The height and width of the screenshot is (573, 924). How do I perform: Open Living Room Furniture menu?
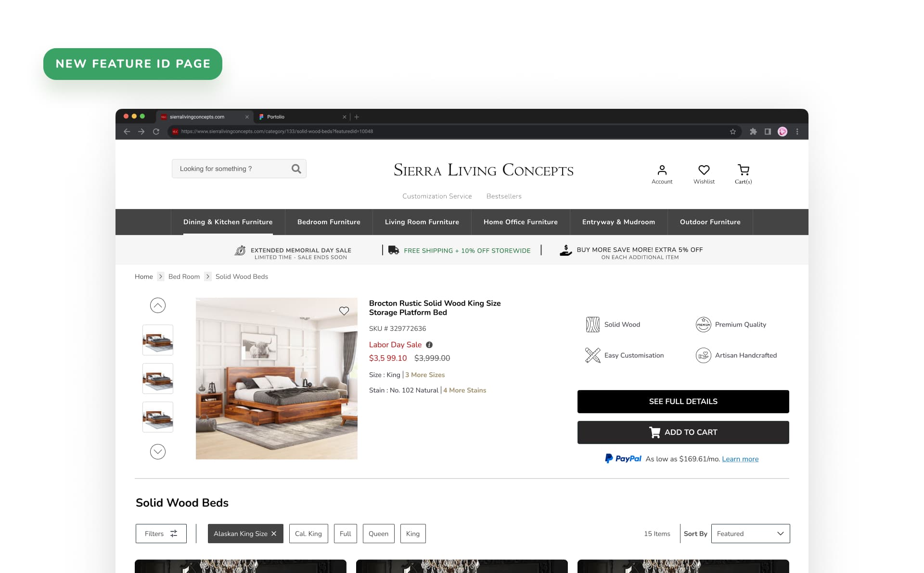coord(422,222)
